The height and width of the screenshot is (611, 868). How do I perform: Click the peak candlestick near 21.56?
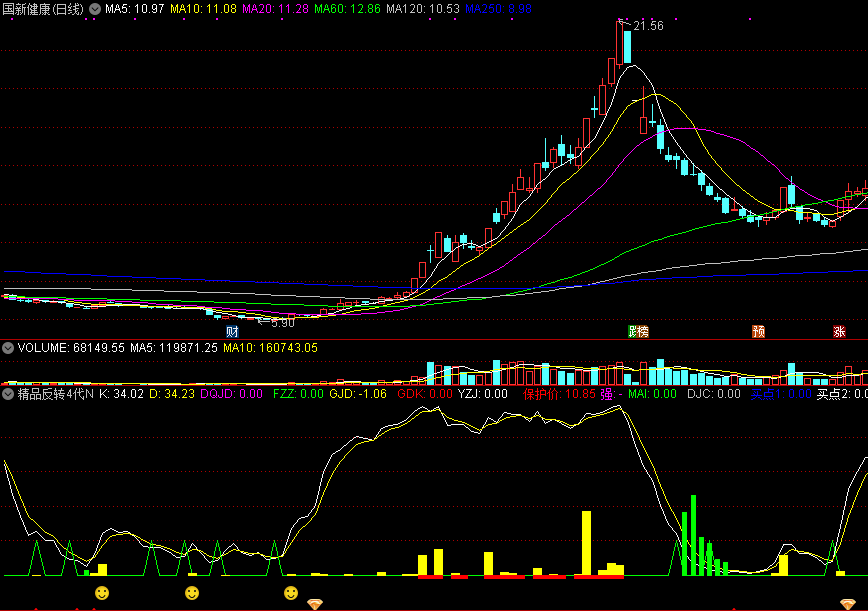point(619,43)
